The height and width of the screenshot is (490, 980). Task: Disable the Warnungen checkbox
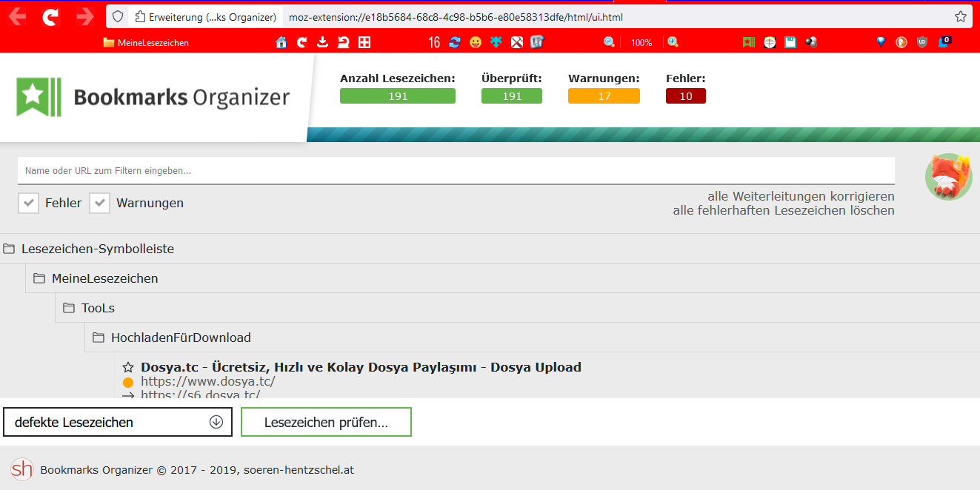[x=99, y=202]
